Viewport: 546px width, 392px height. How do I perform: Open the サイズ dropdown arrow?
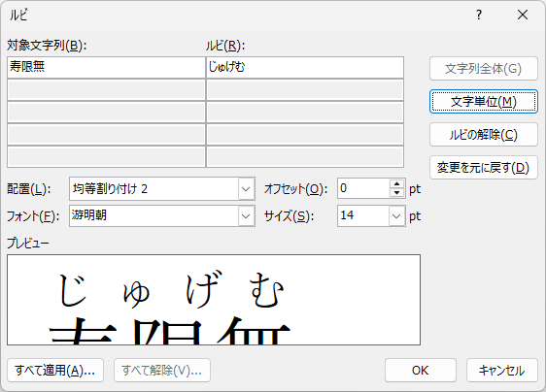click(396, 216)
